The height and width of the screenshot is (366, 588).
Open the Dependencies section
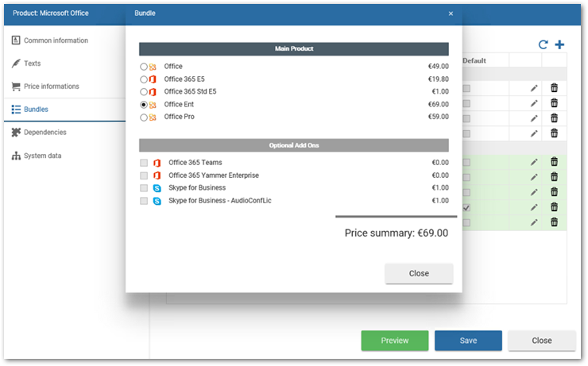(x=39, y=133)
